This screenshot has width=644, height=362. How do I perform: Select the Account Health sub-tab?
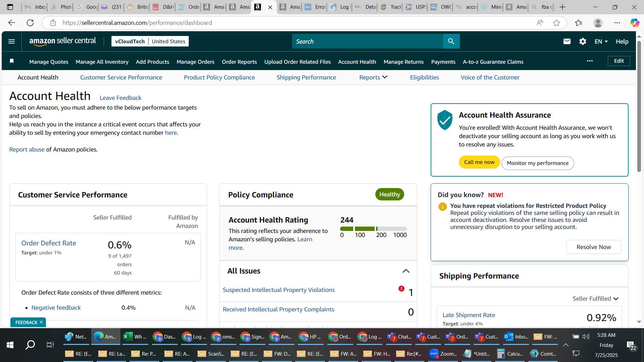38,77
